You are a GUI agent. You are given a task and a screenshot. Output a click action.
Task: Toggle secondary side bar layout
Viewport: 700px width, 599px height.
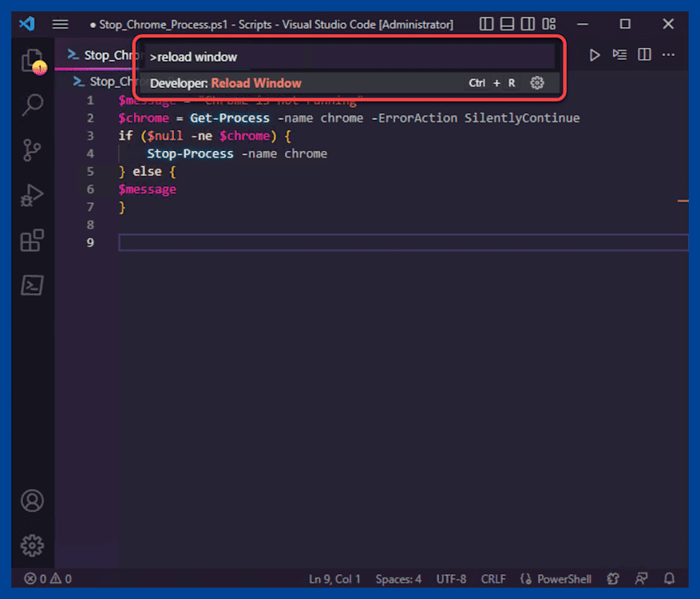click(x=528, y=24)
